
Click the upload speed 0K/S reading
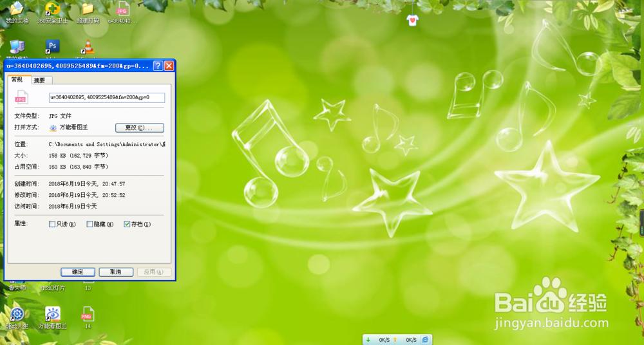pyautogui.click(x=411, y=340)
